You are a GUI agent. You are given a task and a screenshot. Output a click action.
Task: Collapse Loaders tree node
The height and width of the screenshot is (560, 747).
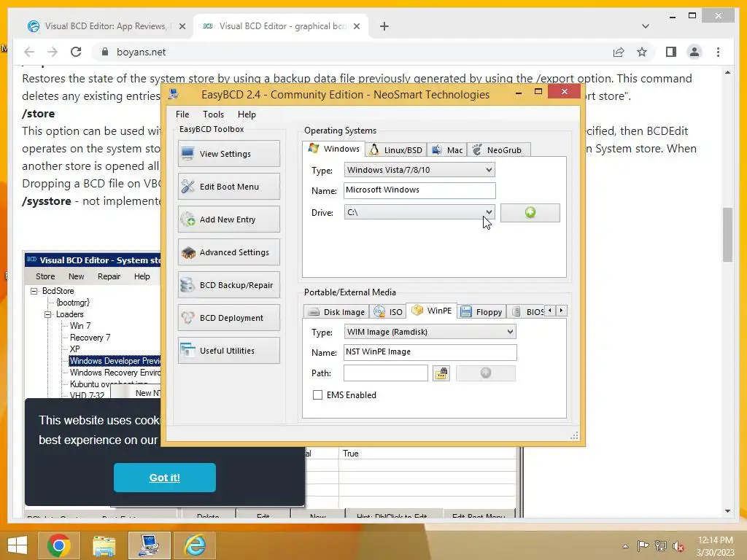pos(47,314)
